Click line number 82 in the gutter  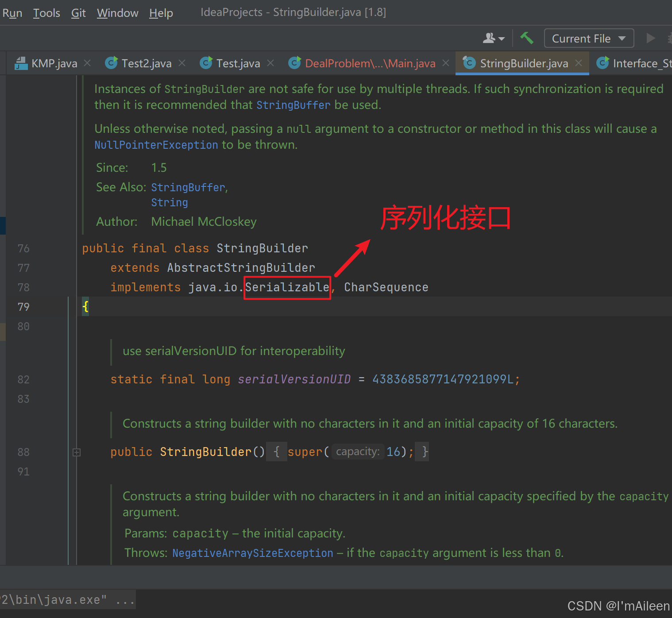pos(23,379)
